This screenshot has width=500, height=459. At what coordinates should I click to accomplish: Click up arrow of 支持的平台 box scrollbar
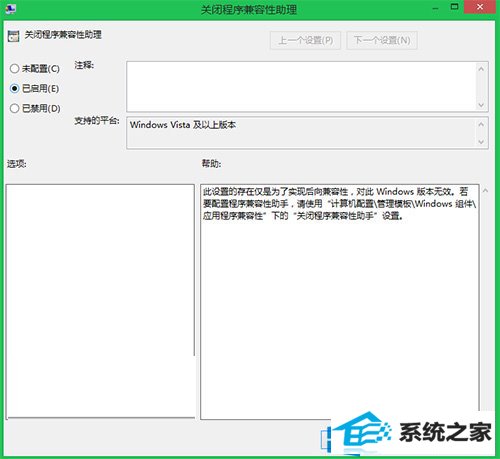481,124
